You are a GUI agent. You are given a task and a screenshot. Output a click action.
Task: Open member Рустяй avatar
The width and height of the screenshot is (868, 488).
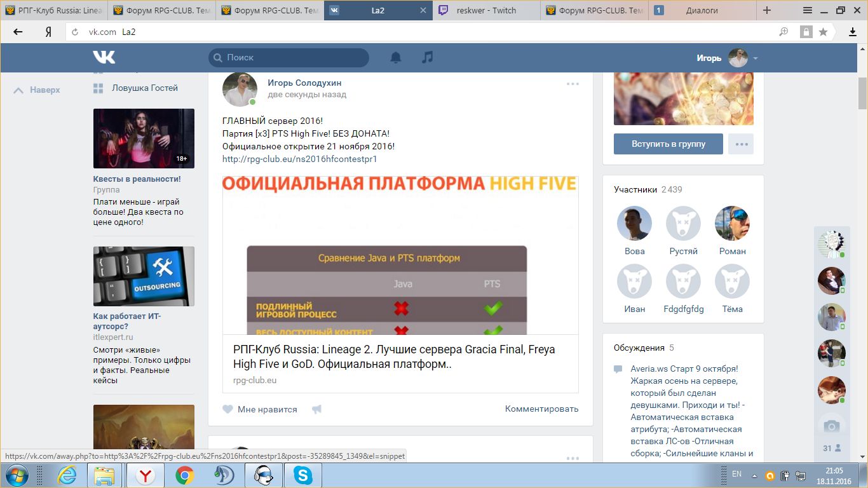(x=683, y=223)
